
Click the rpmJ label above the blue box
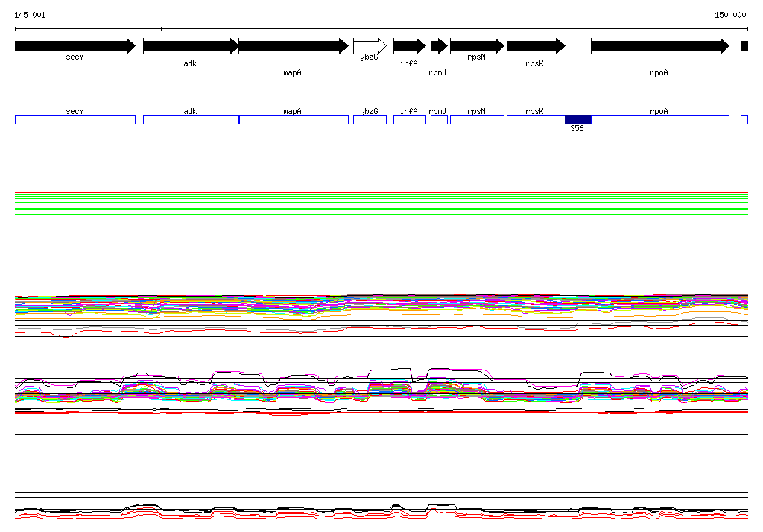click(437, 112)
